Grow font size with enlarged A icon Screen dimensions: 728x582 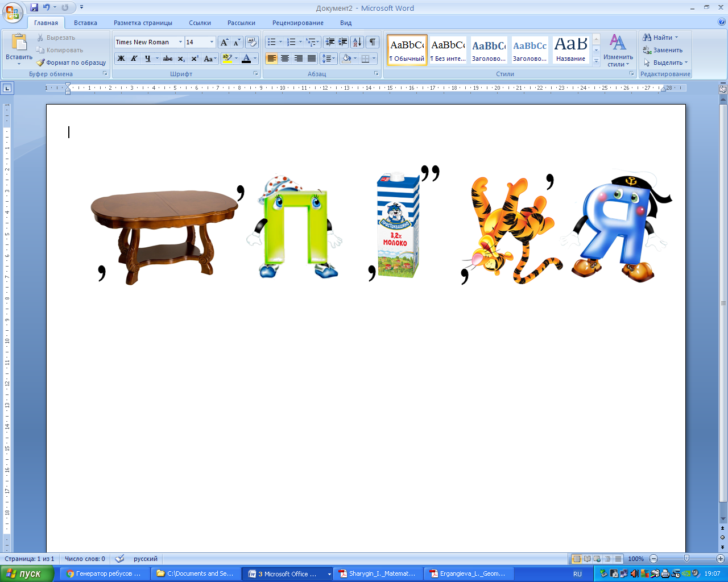[224, 42]
